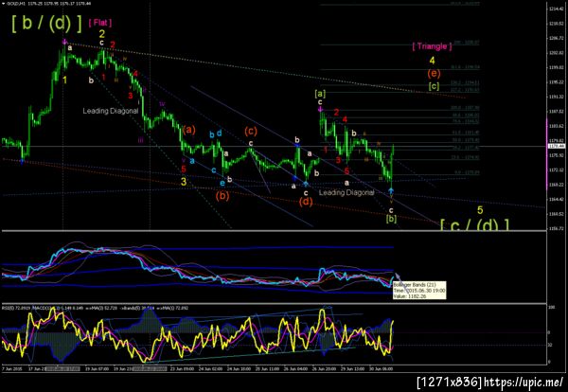Click the current price tag 1179.44

[557, 147]
